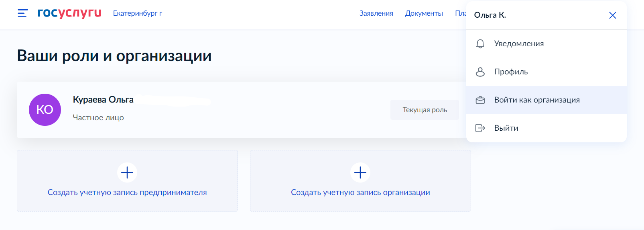644x230 pixels.
Task: Click the Госуслуги logo
Action: 69,13
